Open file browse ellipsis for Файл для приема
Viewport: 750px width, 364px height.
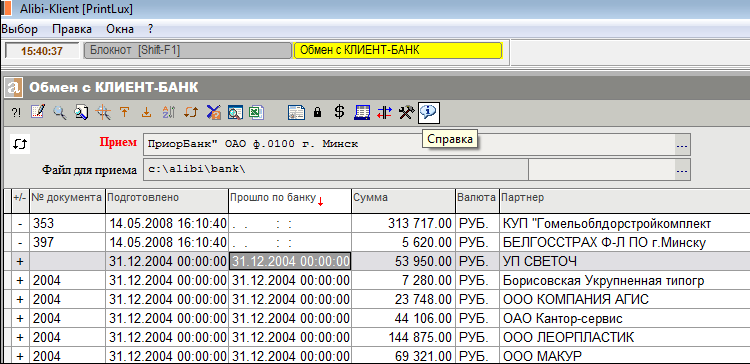pos(683,170)
